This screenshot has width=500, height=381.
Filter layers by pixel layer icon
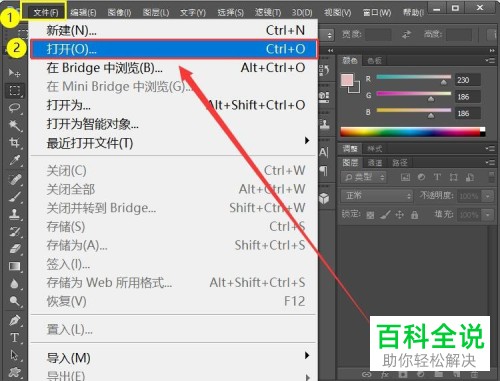pos(405,177)
